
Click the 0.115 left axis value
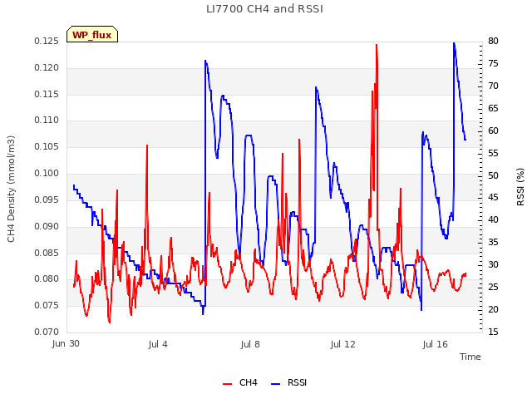coord(47,94)
